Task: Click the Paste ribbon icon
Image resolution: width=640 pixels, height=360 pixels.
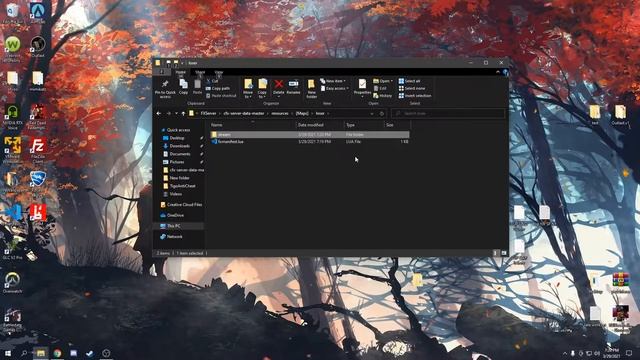Action: pyautogui.click(x=197, y=84)
